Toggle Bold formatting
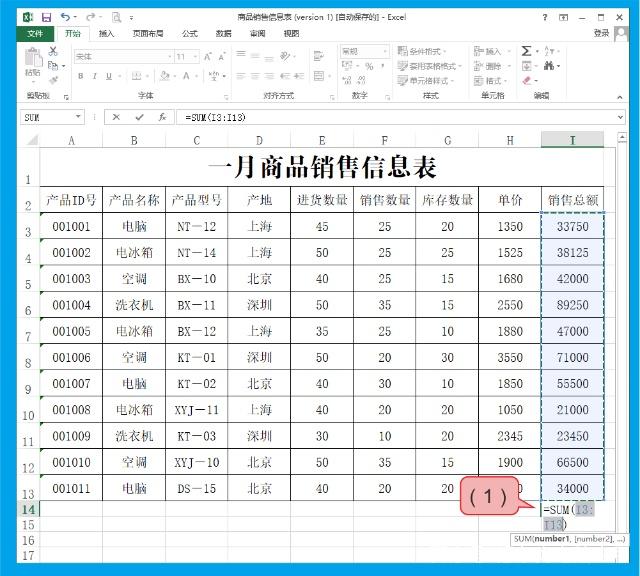Image resolution: width=640 pixels, height=576 pixels. tap(80, 76)
